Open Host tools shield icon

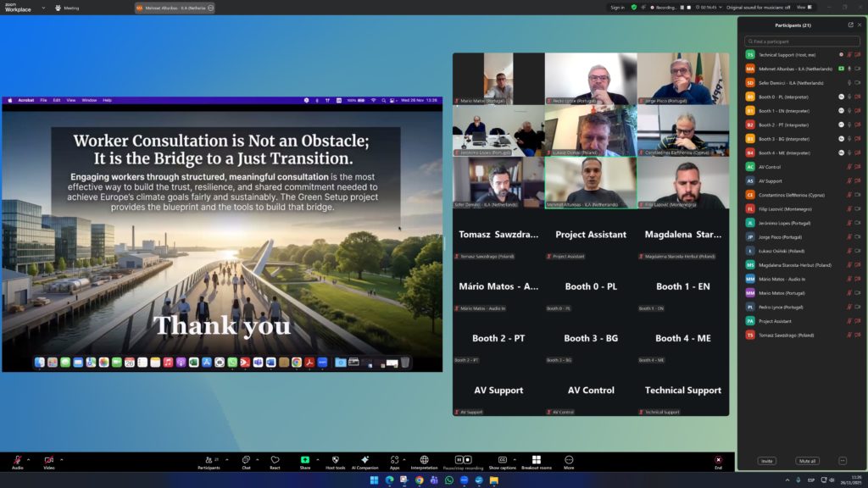[335, 461]
